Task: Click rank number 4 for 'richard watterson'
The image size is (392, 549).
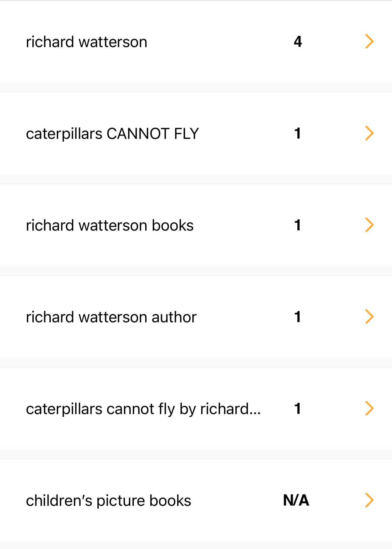Action: point(298,42)
